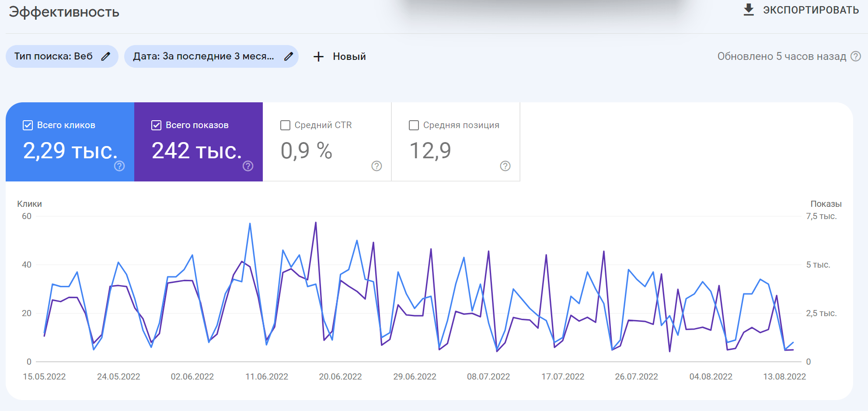Click the 12,9 average position value

coord(430,151)
